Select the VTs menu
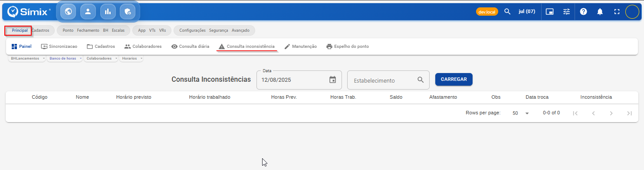This screenshot has width=644, height=170. pyautogui.click(x=152, y=30)
